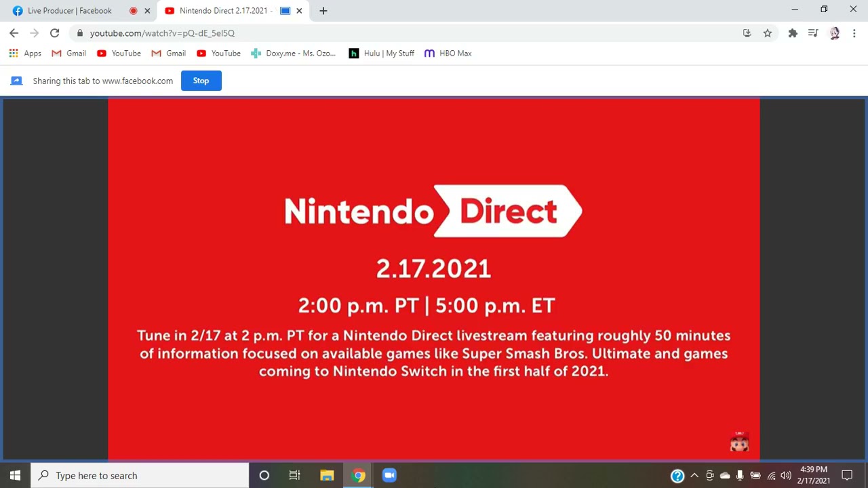Open the second Gmail bookmark
This screenshot has width=868, height=488.
(168, 53)
